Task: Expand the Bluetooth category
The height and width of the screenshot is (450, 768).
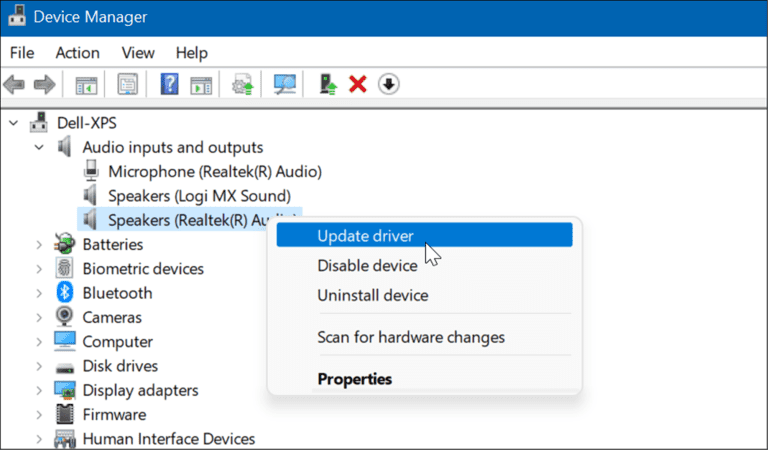Action: (39, 293)
